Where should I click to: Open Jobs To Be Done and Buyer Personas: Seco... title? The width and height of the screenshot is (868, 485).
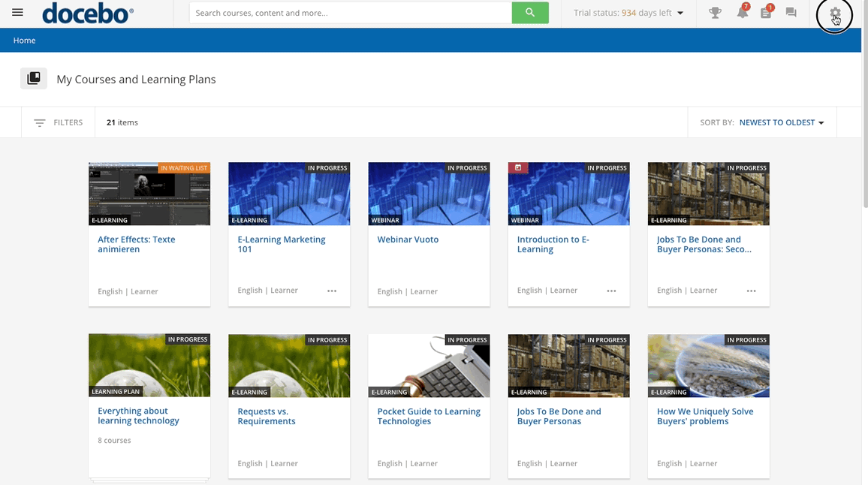click(x=704, y=244)
